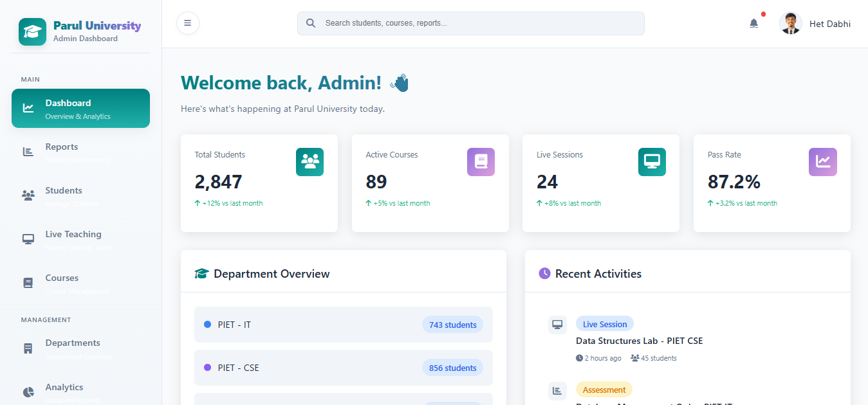
Task: Click the Live Session activity tag
Action: pyautogui.click(x=604, y=324)
